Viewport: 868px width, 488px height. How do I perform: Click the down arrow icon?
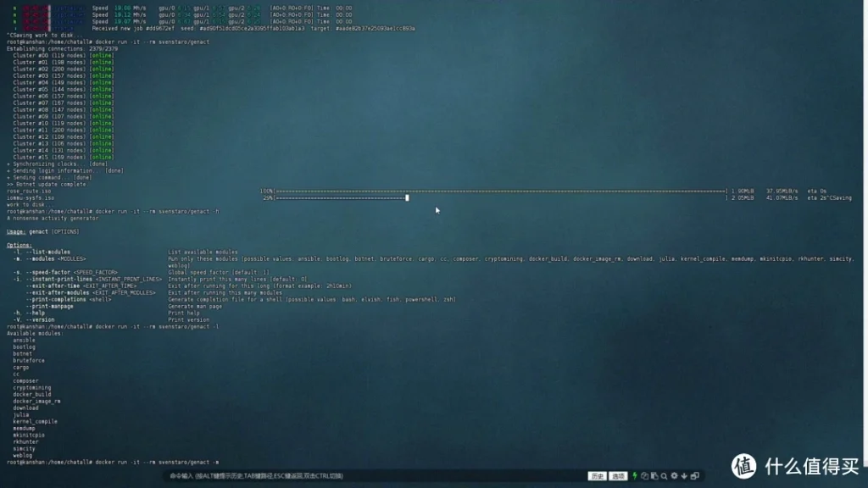pyautogui.click(x=684, y=476)
